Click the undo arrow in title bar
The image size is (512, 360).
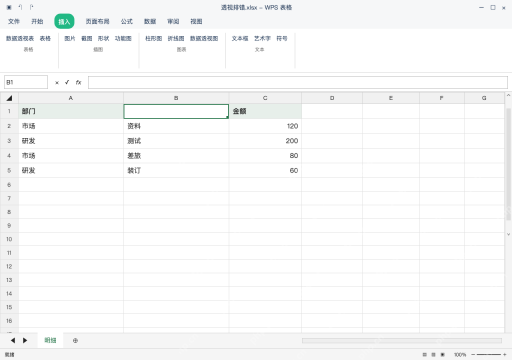(20, 7)
